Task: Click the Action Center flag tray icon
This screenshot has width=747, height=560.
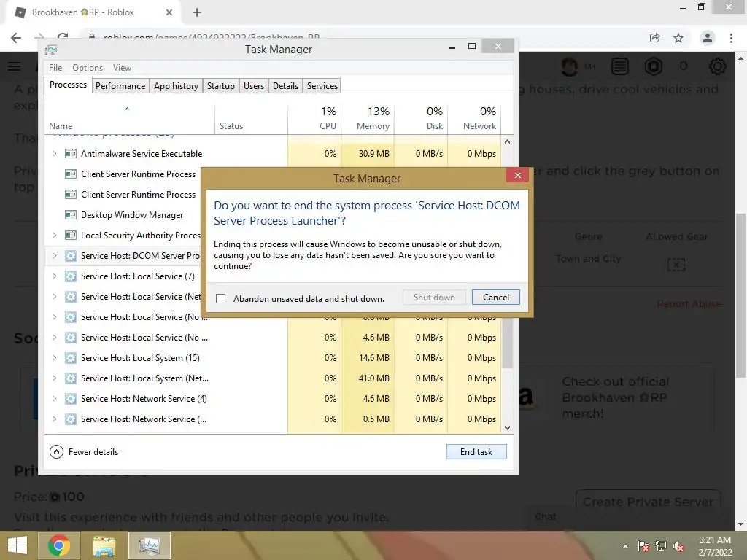Action: (x=643, y=546)
